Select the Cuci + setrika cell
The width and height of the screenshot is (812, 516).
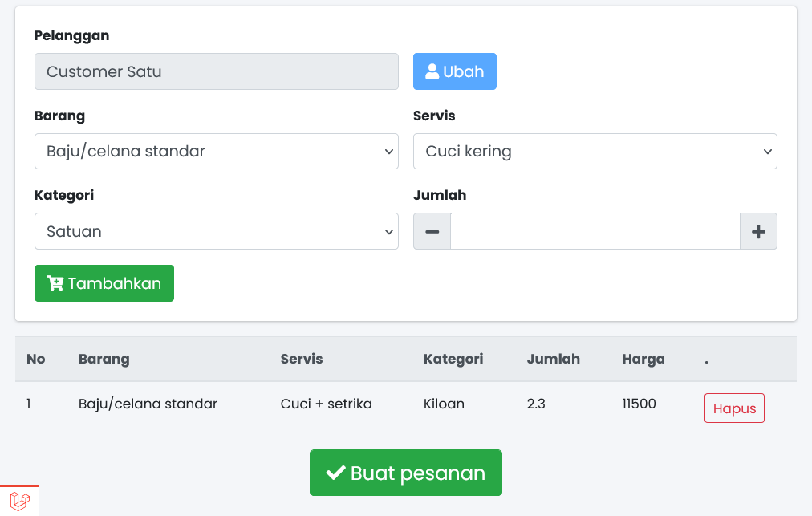point(326,404)
